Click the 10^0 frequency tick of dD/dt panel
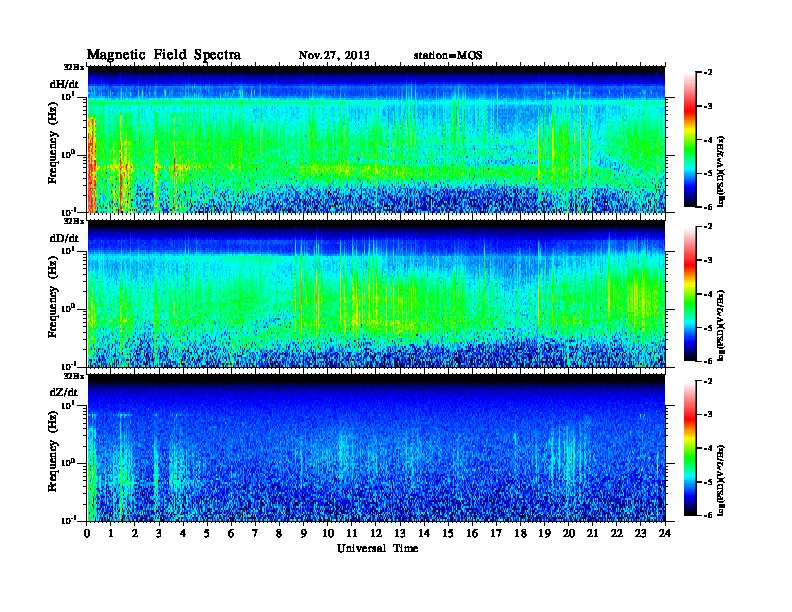 pyautogui.click(x=68, y=309)
